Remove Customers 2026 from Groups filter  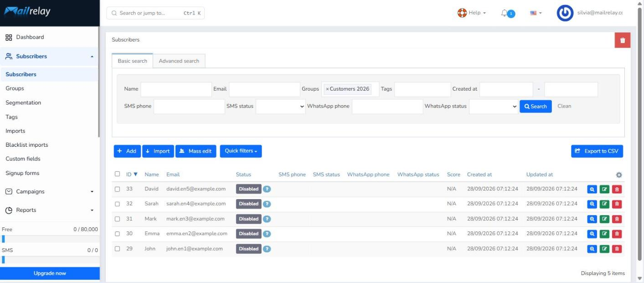click(x=327, y=89)
